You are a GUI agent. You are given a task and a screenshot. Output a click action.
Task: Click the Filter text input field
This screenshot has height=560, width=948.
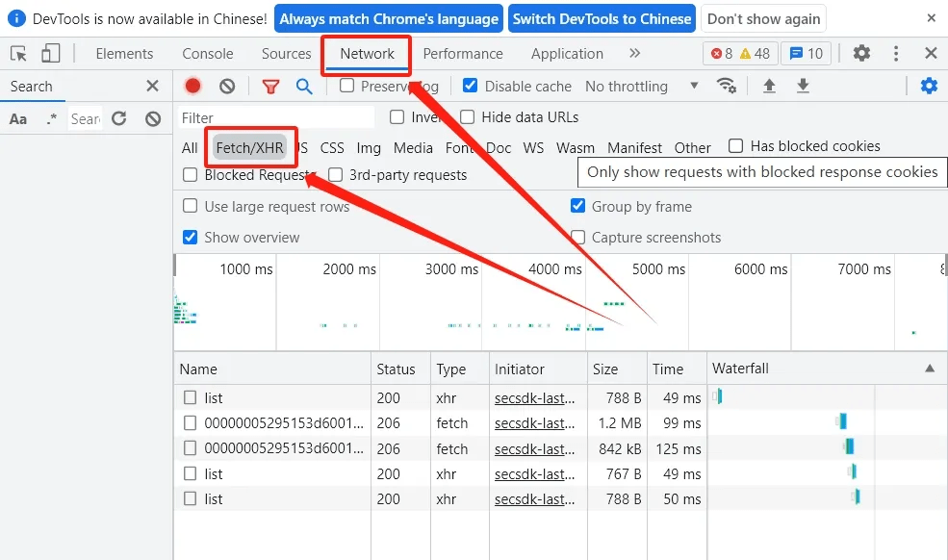[x=276, y=117]
